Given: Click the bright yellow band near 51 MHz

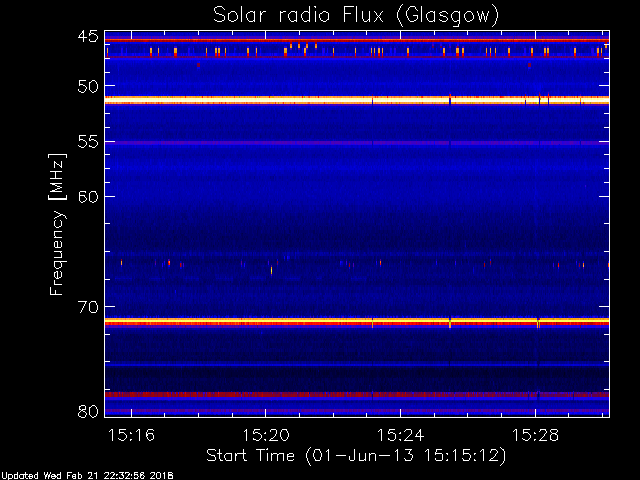Looking at the screenshot, I should [x=300, y=100].
